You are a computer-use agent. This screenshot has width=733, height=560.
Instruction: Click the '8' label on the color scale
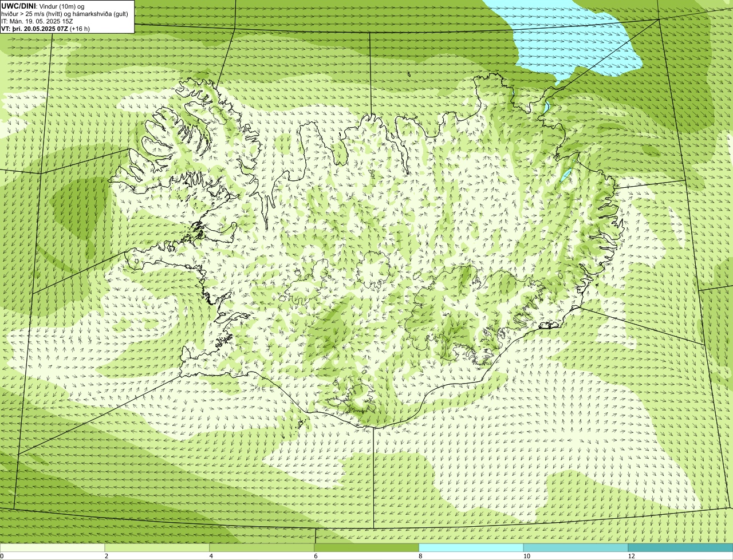(x=420, y=556)
